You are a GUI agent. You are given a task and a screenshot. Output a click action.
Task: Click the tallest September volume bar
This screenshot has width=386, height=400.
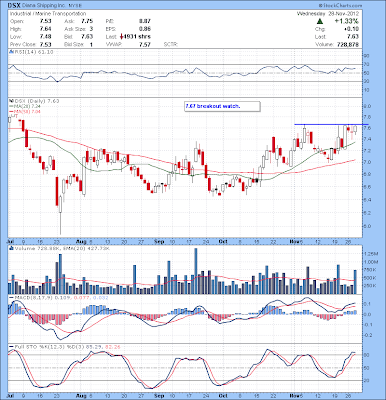click(x=196, y=271)
